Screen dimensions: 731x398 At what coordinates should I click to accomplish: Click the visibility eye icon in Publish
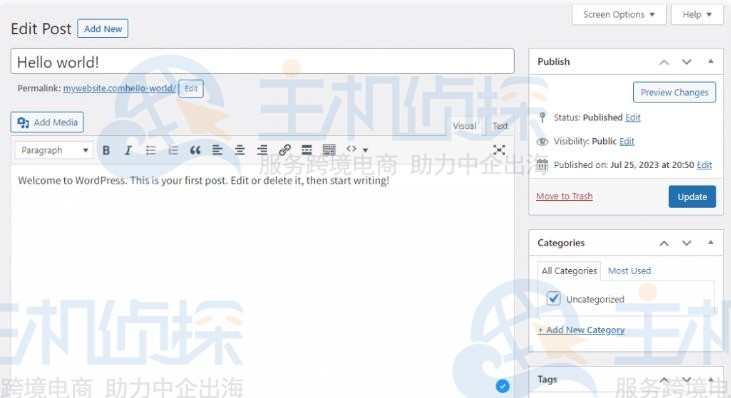[x=542, y=141]
